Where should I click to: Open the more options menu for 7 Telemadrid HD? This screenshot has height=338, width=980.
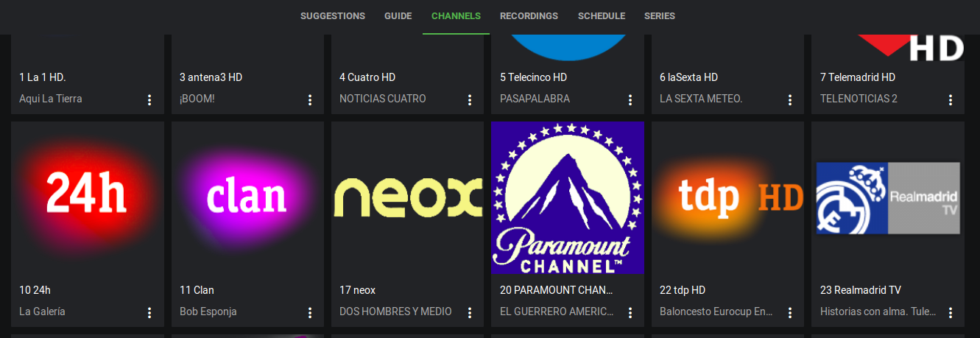click(x=951, y=99)
